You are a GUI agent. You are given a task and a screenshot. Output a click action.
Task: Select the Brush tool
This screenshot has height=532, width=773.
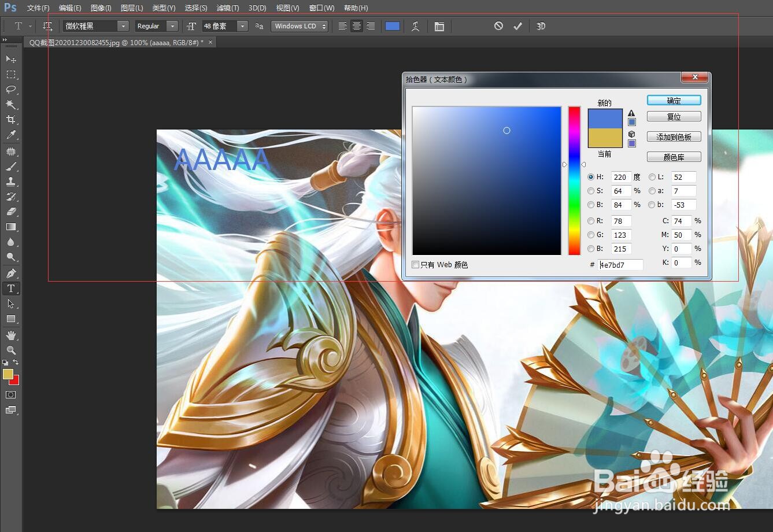[x=10, y=167]
